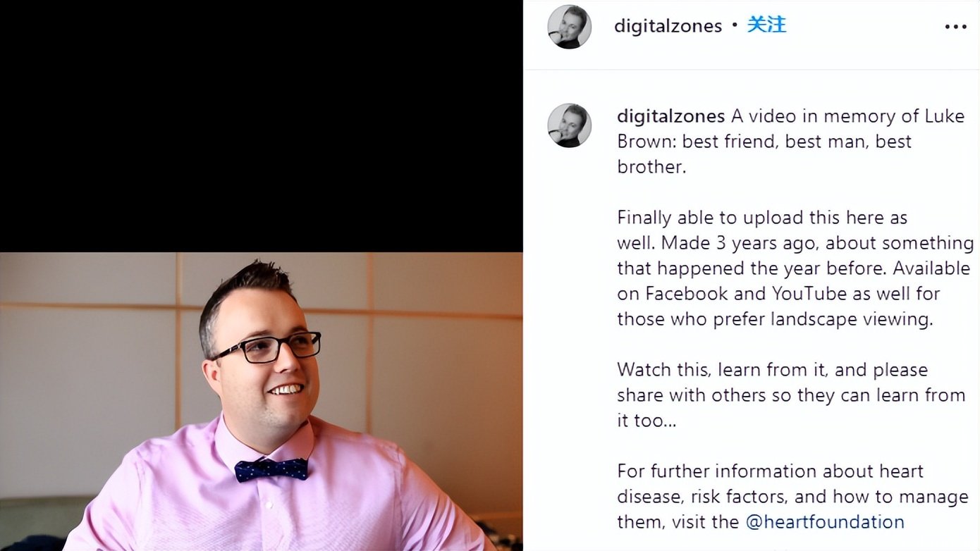The height and width of the screenshot is (551, 980).
Task: Click the profile avatar beside the caption
Action: coord(570,125)
